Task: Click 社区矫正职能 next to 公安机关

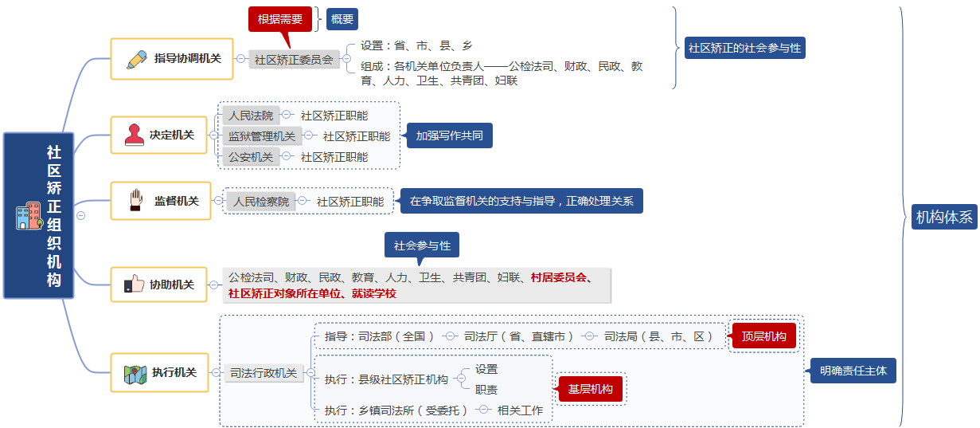Action: tap(334, 157)
